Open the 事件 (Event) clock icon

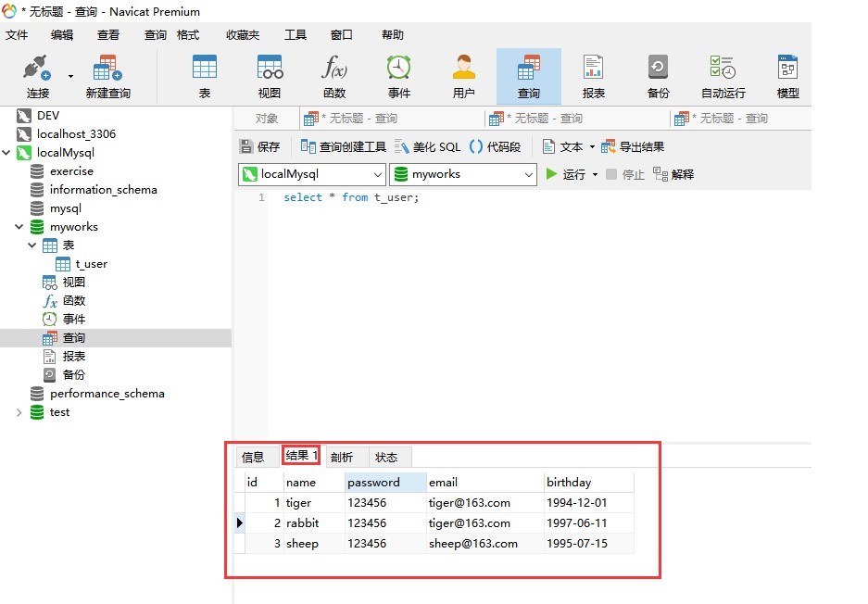point(398,76)
